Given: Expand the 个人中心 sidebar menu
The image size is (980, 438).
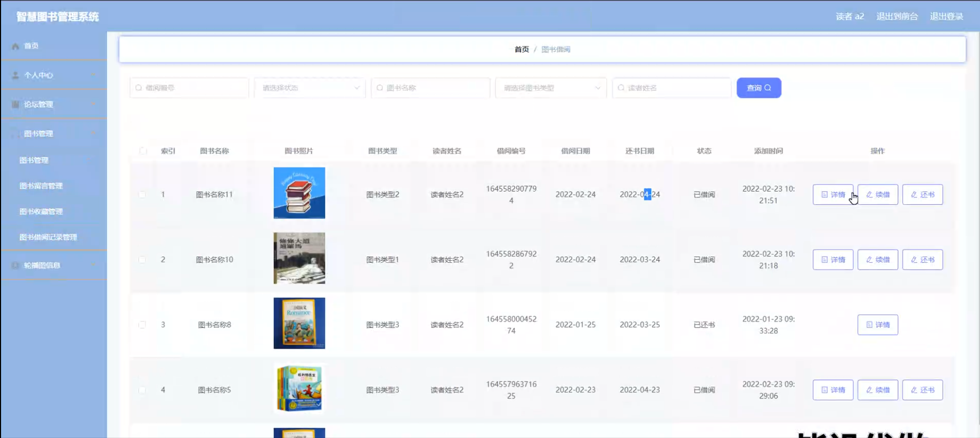Looking at the screenshot, I should click(53, 75).
